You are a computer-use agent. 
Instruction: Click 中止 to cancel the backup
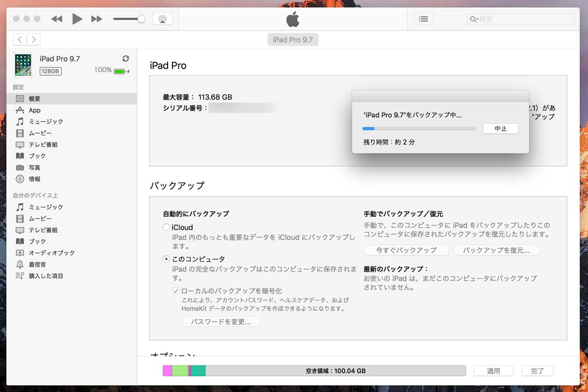(x=501, y=128)
